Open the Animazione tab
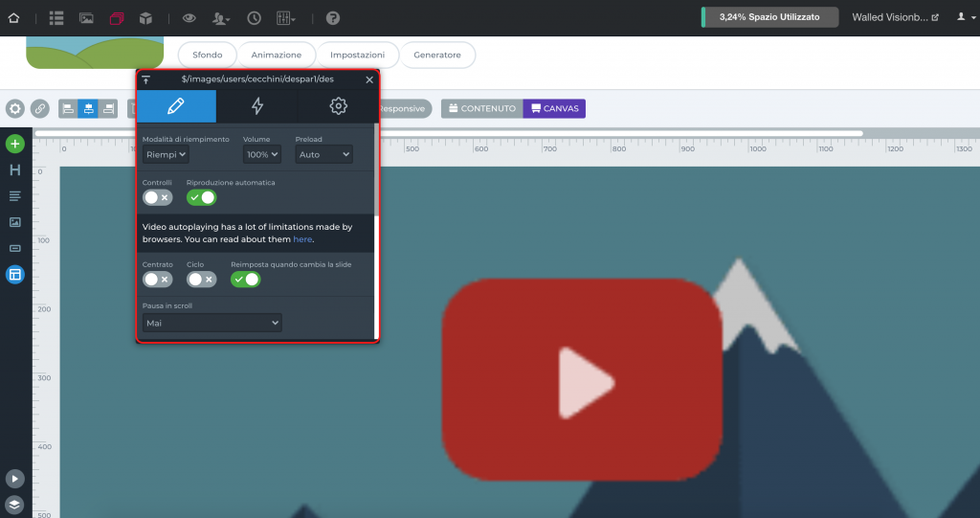 [277, 55]
